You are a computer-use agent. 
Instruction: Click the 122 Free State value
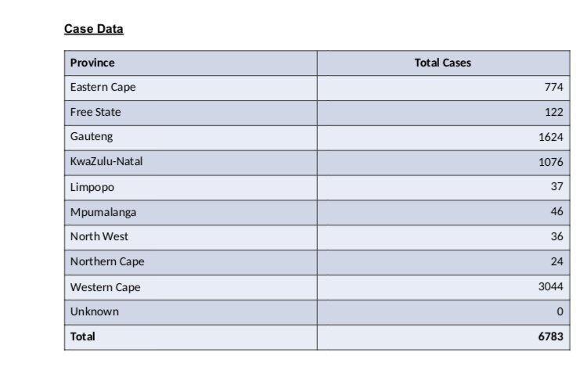click(x=553, y=112)
